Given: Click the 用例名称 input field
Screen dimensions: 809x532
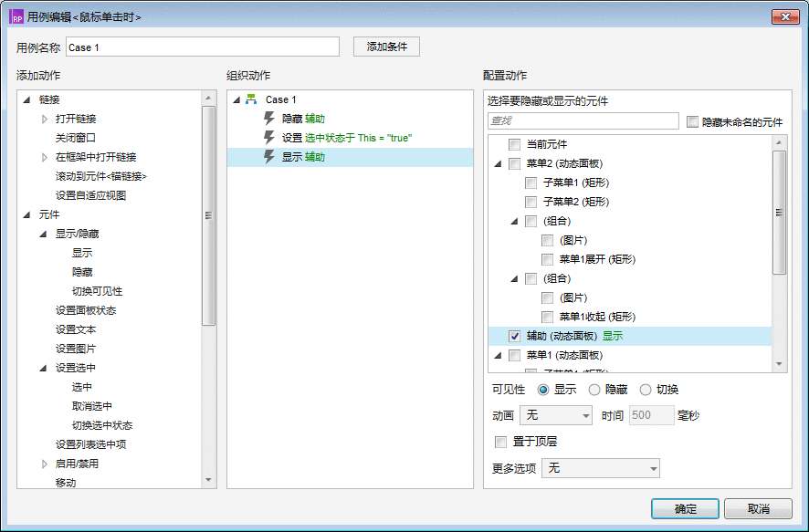Looking at the screenshot, I should [203, 47].
